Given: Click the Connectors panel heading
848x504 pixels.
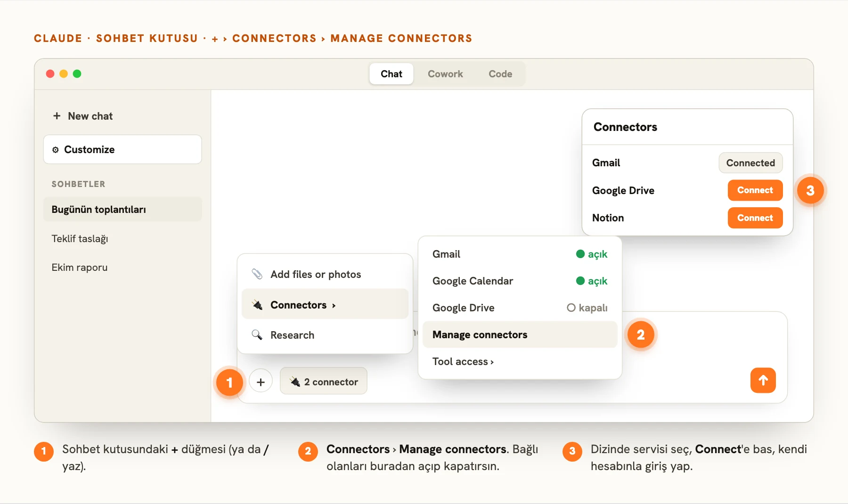Looking at the screenshot, I should coord(625,127).
